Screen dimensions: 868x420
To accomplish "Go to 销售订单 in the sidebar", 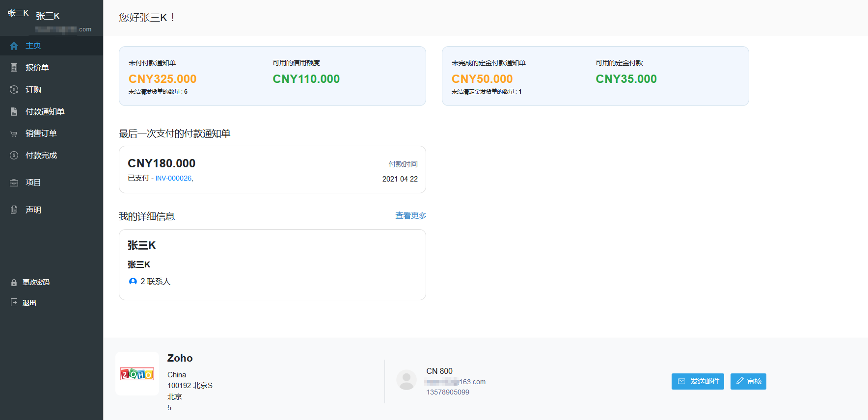I will [41, 133].
